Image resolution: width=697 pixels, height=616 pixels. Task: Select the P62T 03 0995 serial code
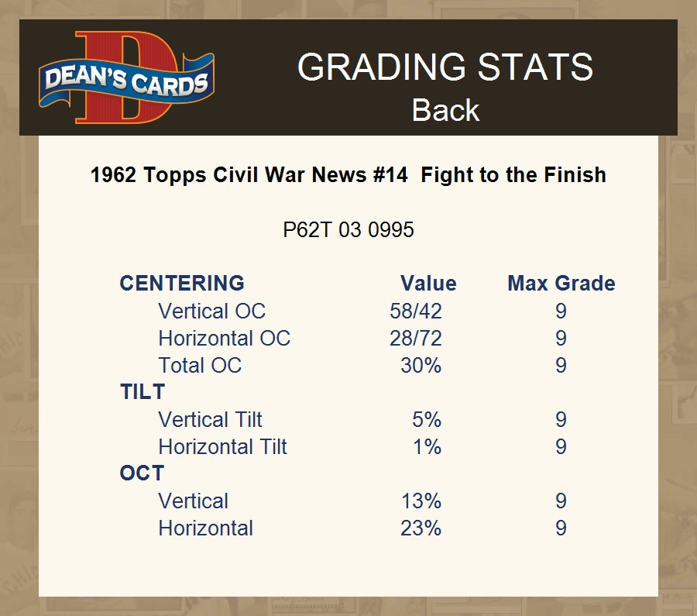[x=348, y=230]
